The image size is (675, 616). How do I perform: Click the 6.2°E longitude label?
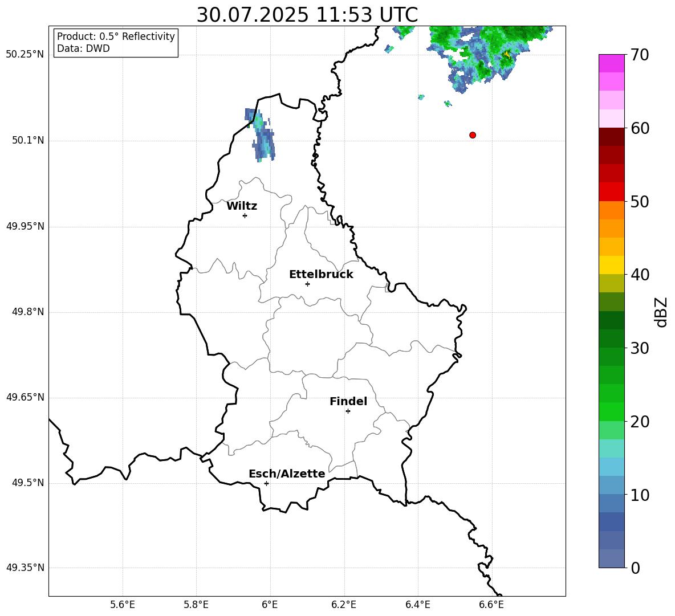pyautogui.click(x=344, y=605)
